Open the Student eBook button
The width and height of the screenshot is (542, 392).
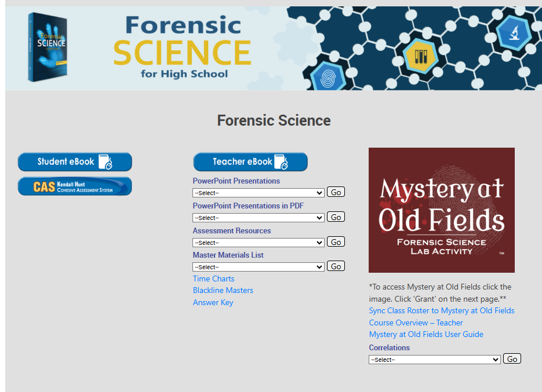tap(75, 162)
